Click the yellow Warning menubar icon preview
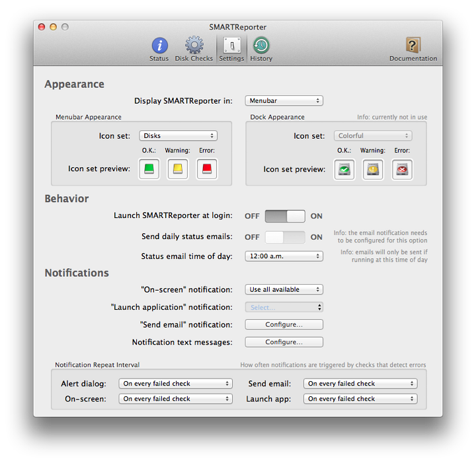Screen dimensions: 476x463 click(178, 168)
